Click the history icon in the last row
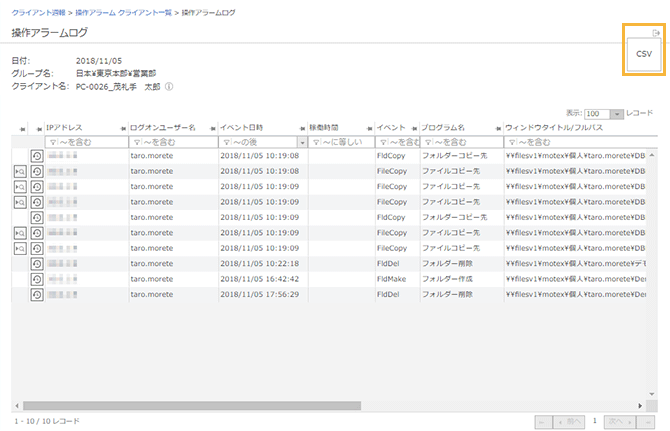Image resolution: width=670 pixels, height=431 pixels. (x=37, y=293)
